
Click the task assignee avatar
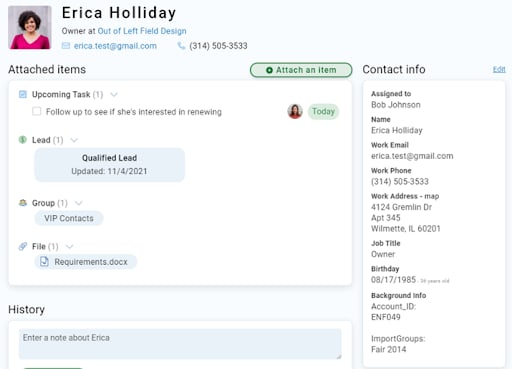click(x=295, y=111)
